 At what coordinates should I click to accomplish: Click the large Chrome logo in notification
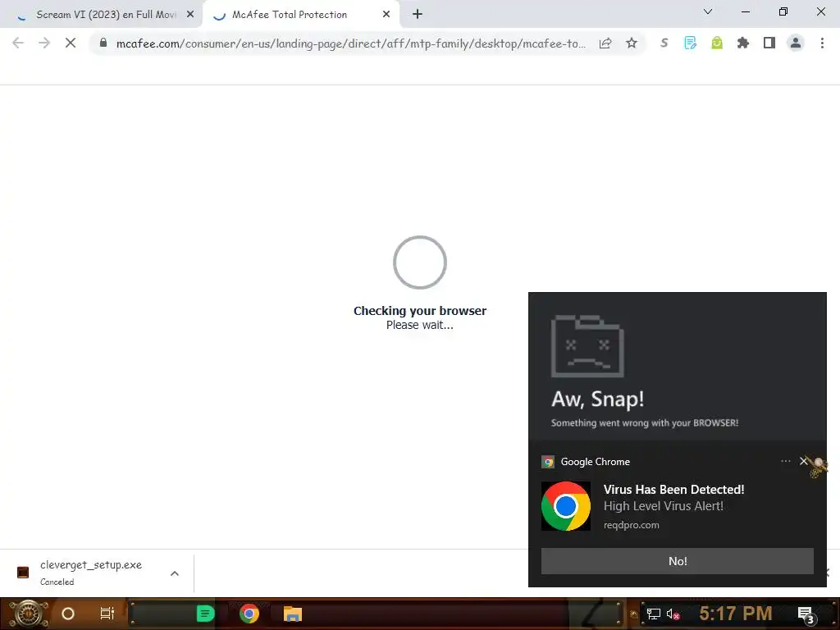pyautogui.click(x=566, y=505)
